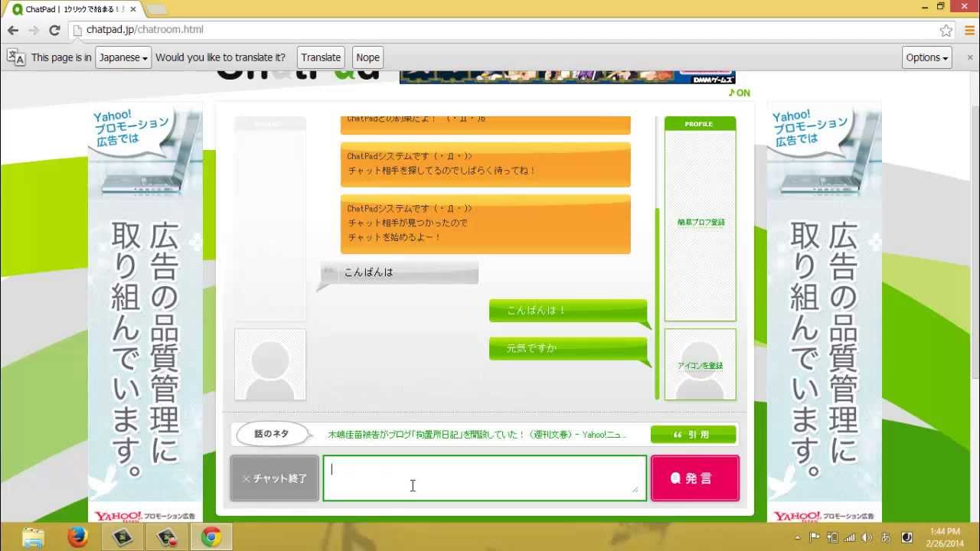
Task: Click the translate icon in the translation bar
Action: 16,57
